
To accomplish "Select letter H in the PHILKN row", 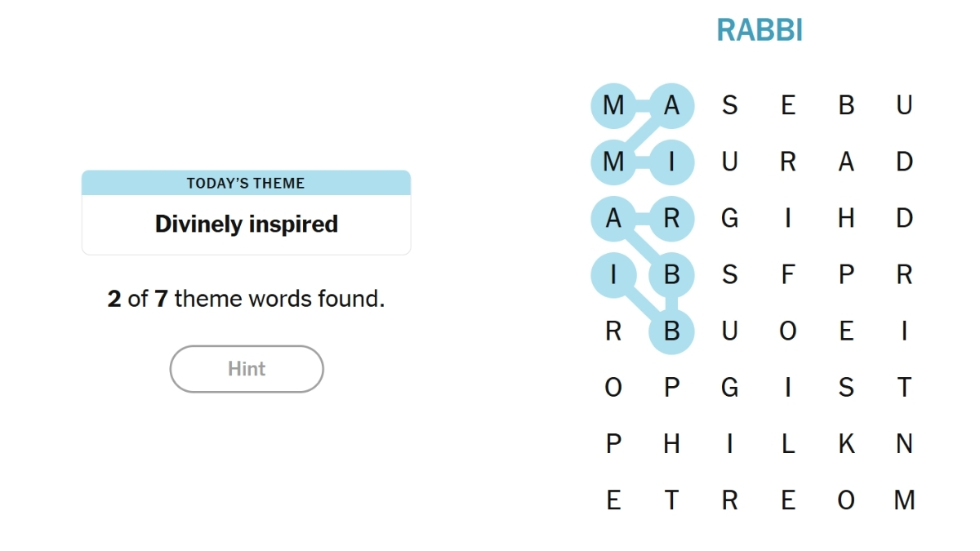I will tap(671, 443).
